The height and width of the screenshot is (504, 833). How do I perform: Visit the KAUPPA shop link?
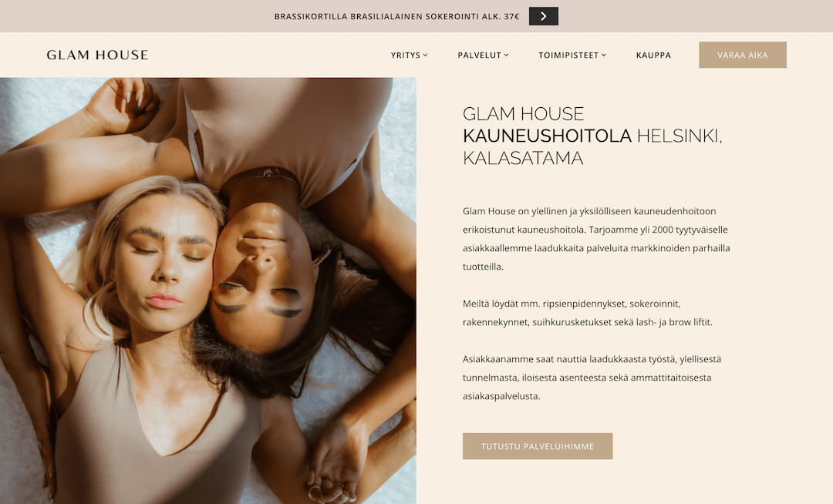653,55
